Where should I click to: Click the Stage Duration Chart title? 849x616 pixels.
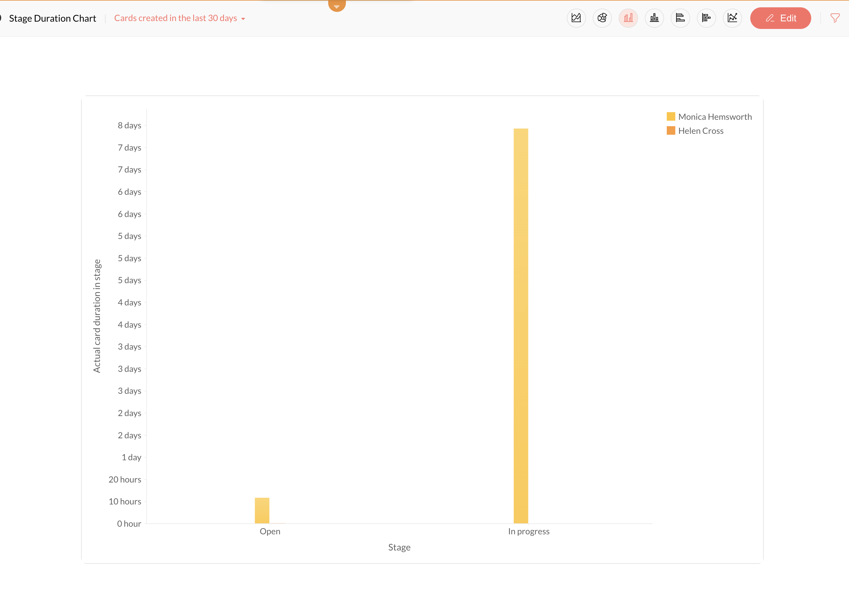click(x=52, y=18)
